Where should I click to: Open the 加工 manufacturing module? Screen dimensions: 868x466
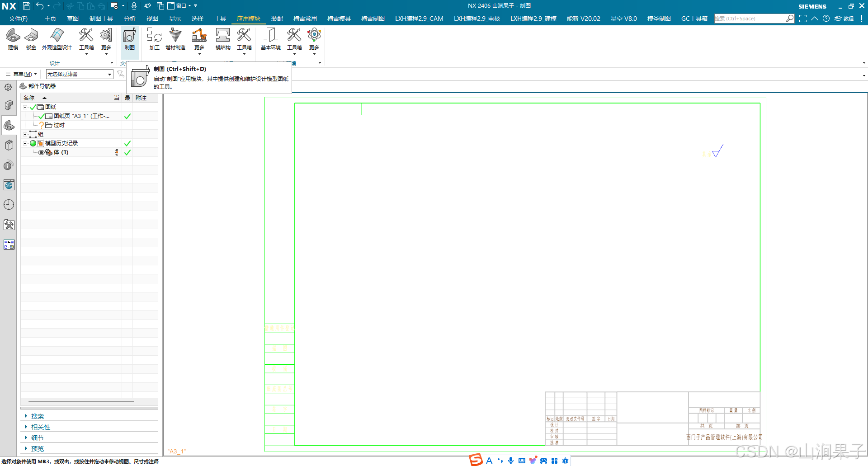(x=155, y=39)
